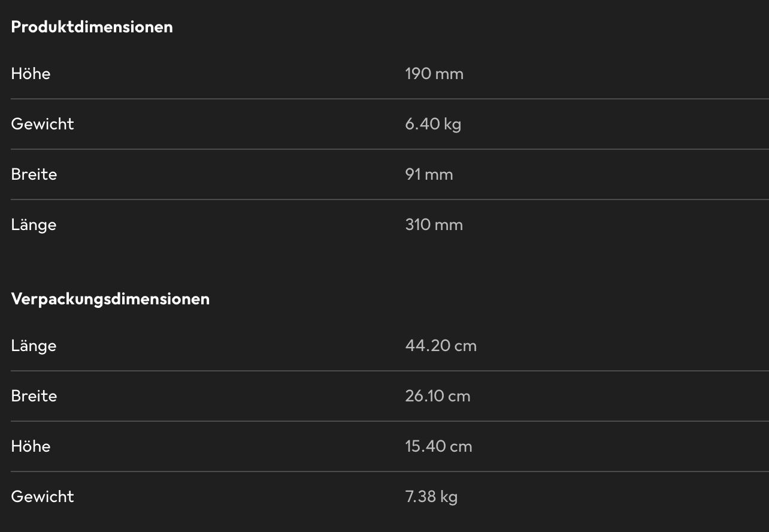Click the product Gewicht label
This screenshot has width=769, height=532.
[x=43, y=124]
